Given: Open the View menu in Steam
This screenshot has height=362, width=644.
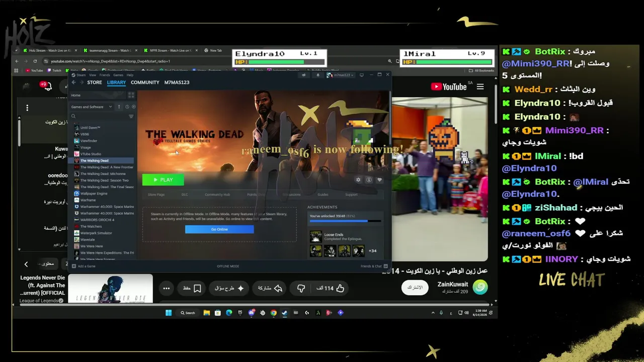Looking at the screenshot, I should coord(93,75).
